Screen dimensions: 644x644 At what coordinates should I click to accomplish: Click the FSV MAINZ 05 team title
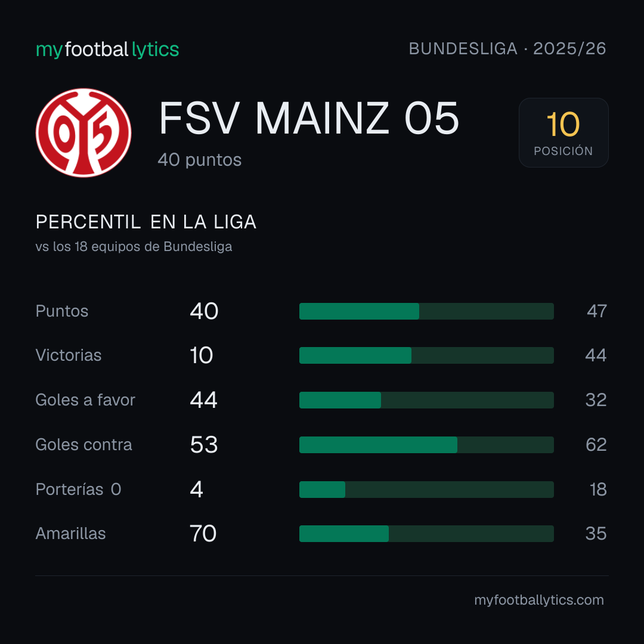309,118
